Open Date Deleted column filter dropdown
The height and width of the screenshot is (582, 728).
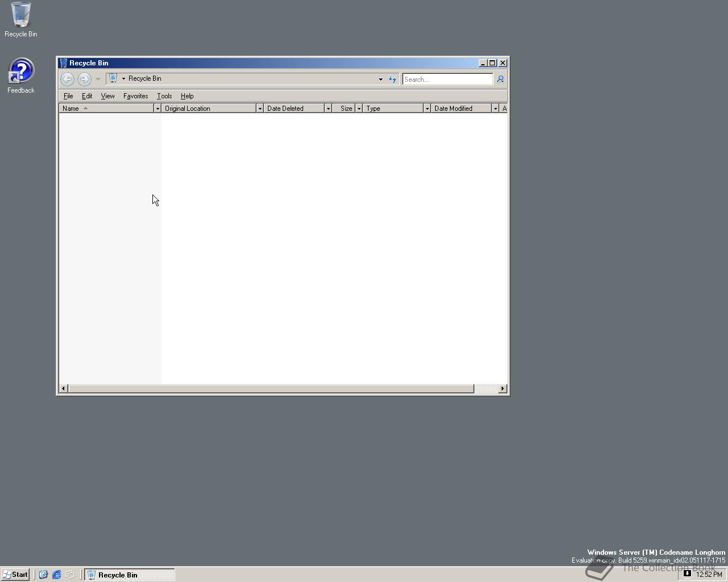click(x=328, y=108)
